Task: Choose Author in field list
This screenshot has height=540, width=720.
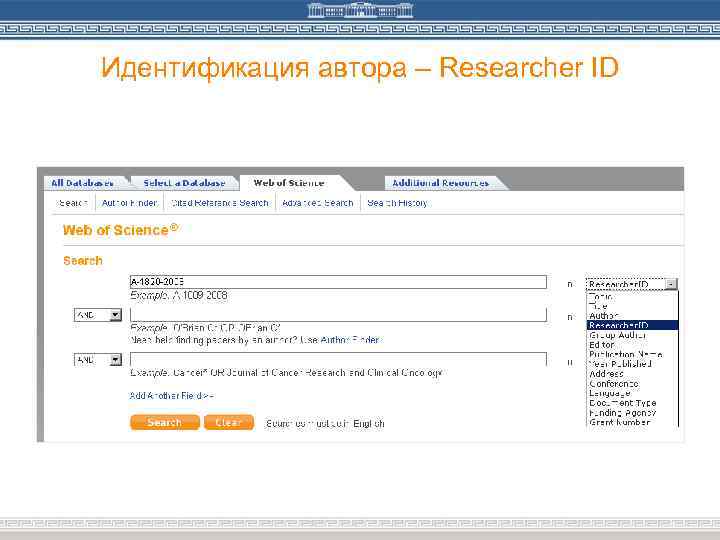Action: coord(604,316)
